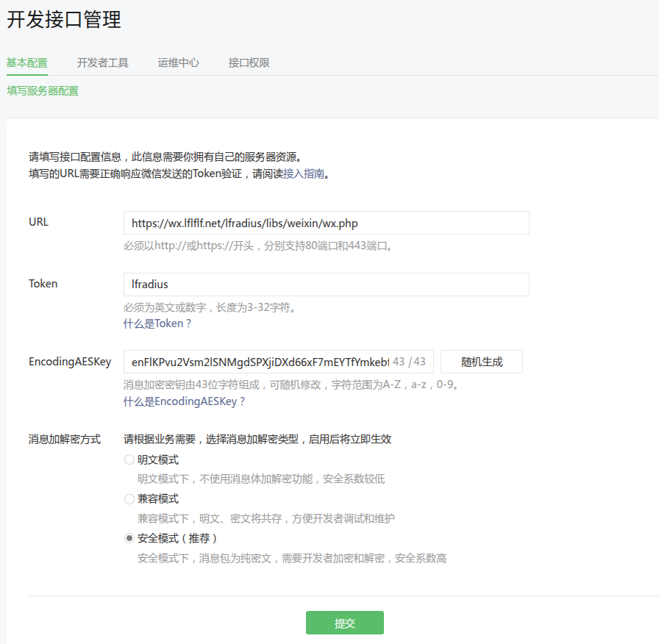Switch to the 开发者工具 tab
The width and height of the screenshot is (659, 644).
[102, 63]
